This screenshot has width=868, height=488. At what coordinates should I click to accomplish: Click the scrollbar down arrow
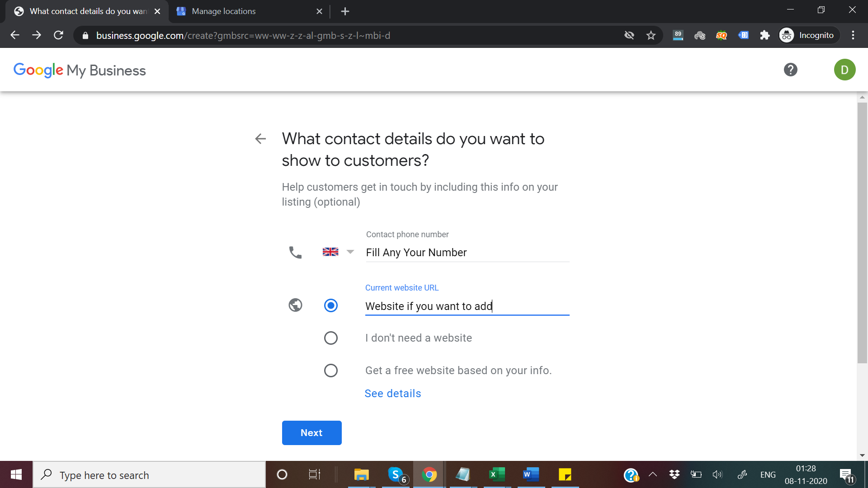click(x=862, y=455)
